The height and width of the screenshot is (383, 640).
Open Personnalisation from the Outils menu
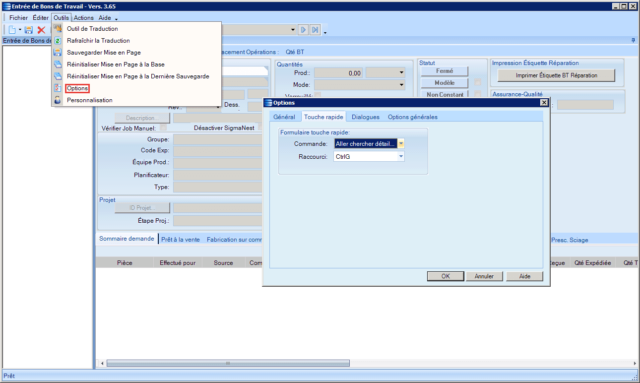89,100
